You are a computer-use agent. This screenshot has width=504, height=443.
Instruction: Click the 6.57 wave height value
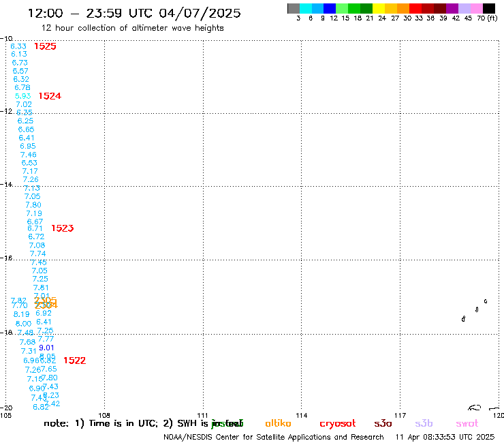(x=20, y=71)
